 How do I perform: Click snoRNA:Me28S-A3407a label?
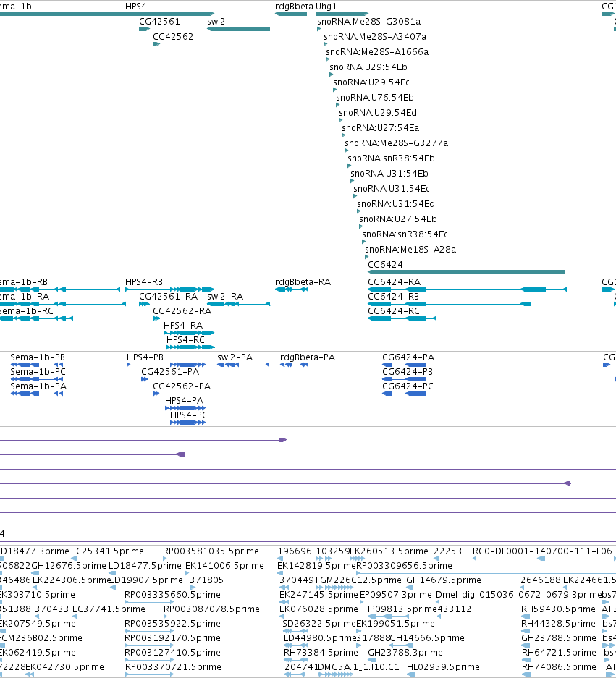pos(375,37)
